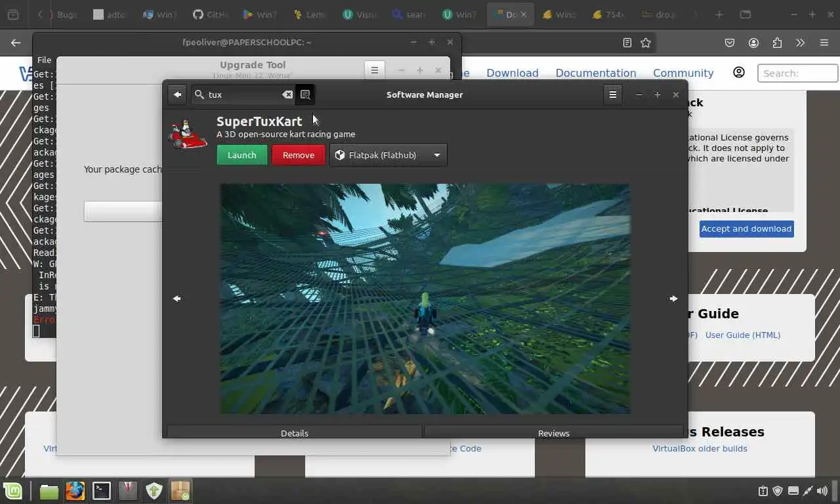Viewport: 840px width, 504px height.
Task: Open a new browser tab
Action: [719, 14]
